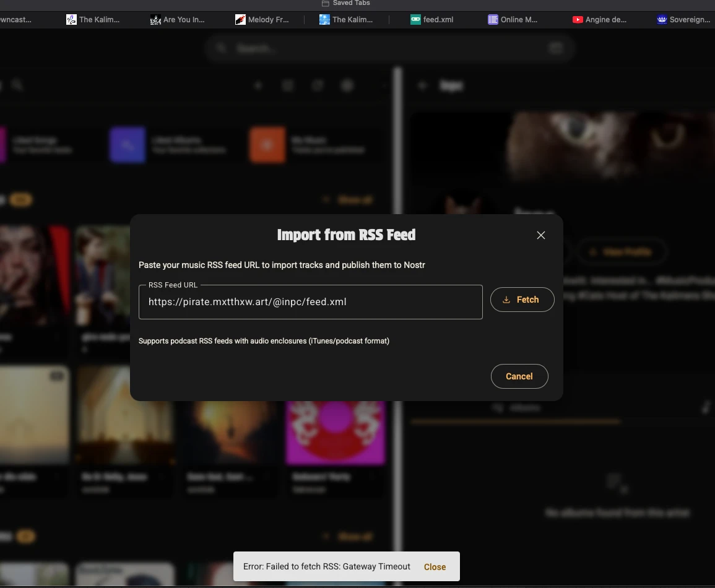Close the Import from RSS Feed dialog with X

point(540,235)
